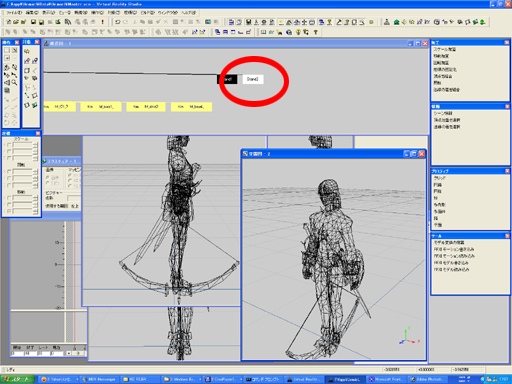
Task: Click the last icon on second toolbar row
Action: tap(316, 32)
